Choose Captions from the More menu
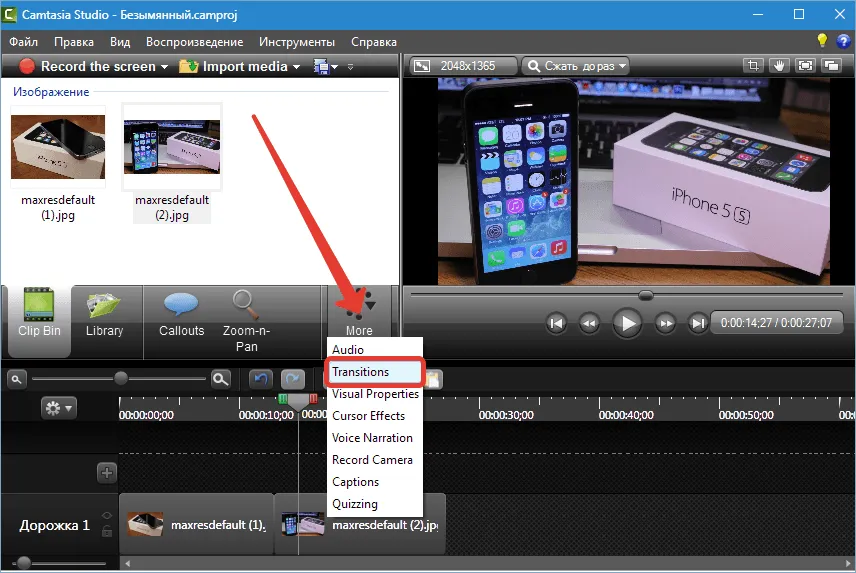856x573 pixels. (x=374, y=482)
